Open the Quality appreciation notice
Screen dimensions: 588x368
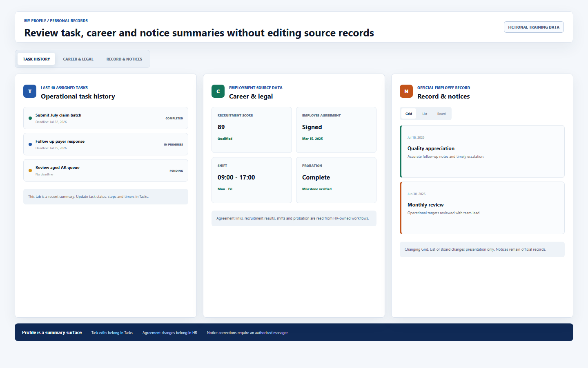coord(482,151)
